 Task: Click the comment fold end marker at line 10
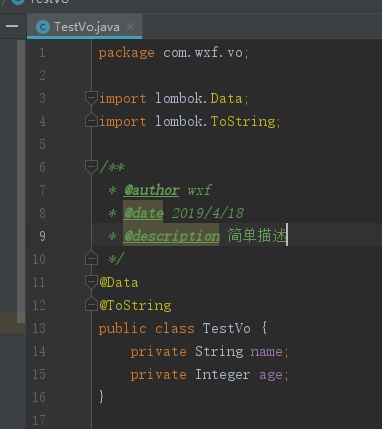pos(91,259)
